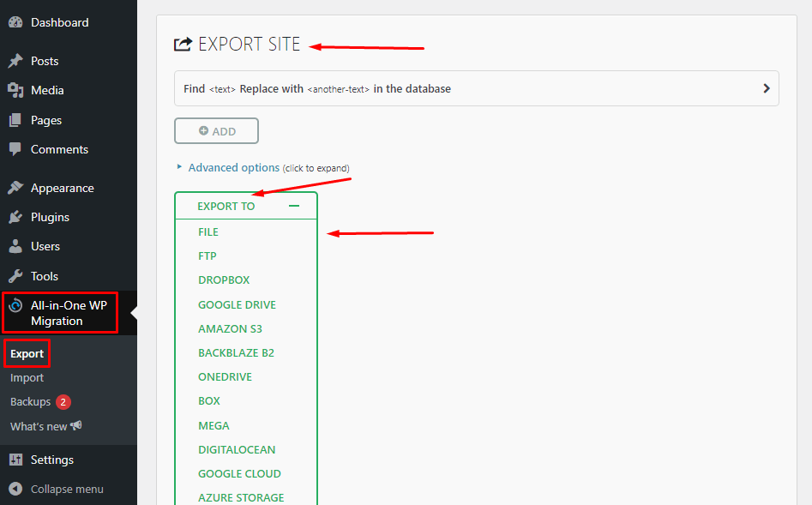Viewport: 812px width, 505px height.
Task: Choose AMAZON S3 export option
Action: point(230,329)
